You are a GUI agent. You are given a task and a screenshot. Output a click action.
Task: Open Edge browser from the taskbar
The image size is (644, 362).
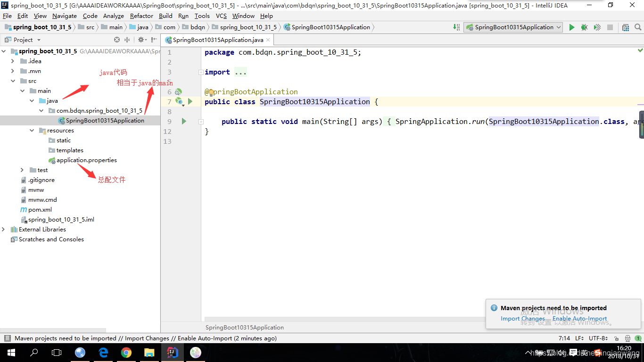pyautogui.click(x=103, y=352)
